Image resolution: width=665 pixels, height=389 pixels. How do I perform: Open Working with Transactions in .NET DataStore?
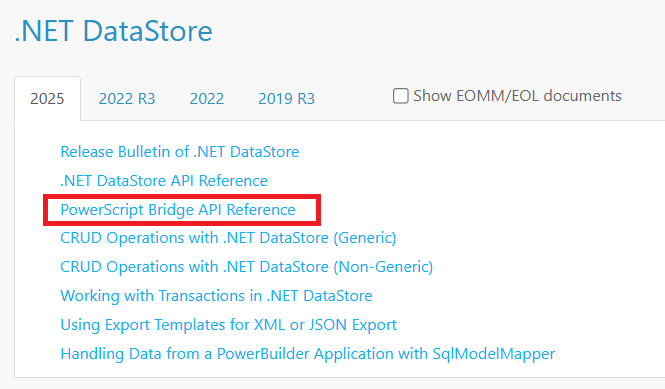[x=216, y=296]
